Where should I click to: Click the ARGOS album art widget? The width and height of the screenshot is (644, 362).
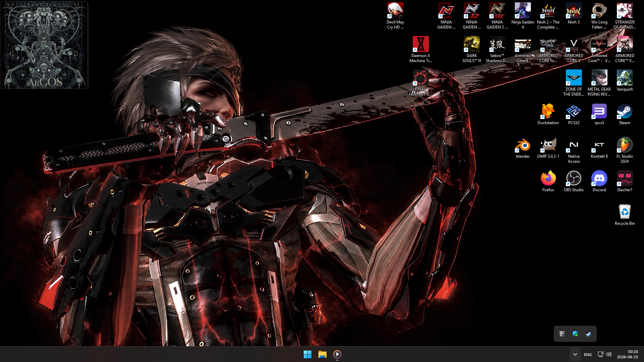click(x=44, y=45)
